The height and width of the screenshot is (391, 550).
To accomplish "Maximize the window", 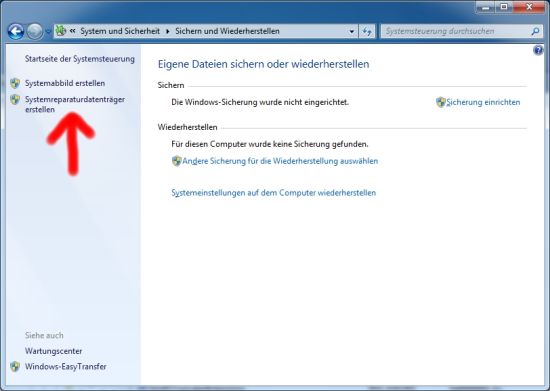I will coord(504,7).
